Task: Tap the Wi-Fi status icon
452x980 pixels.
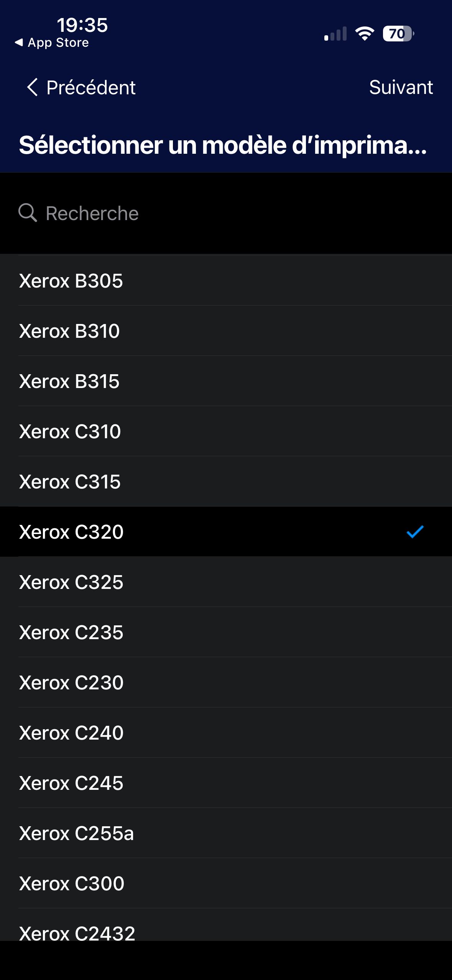Action: 365,34
